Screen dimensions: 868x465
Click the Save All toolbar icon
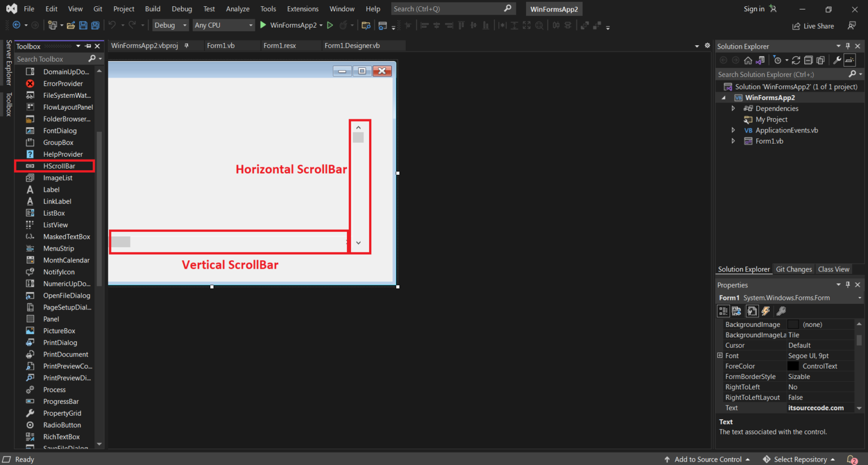(x=95, y=25)
